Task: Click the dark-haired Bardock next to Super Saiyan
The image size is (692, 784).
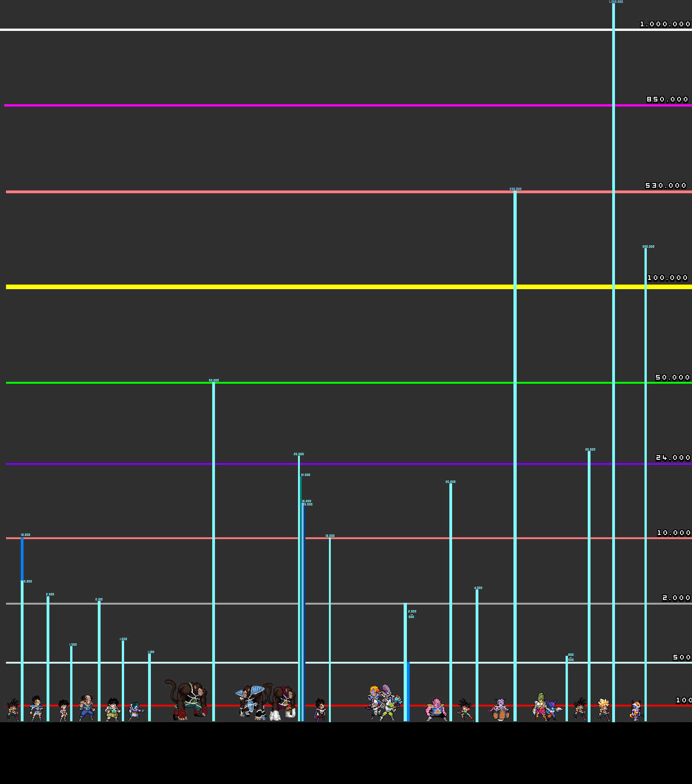Action: point(579,709)
